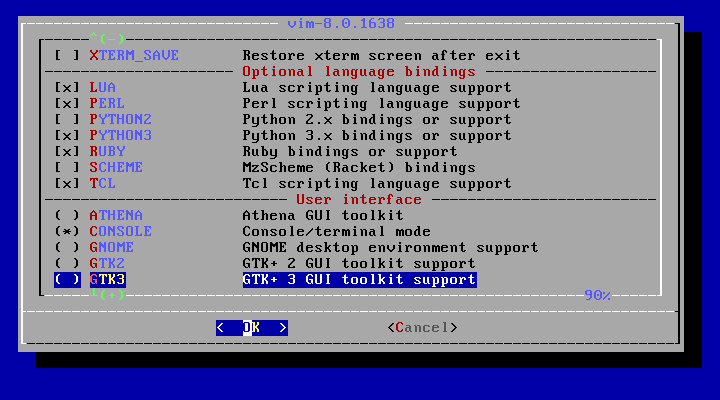Select the ATHENA radio button
Viewport: 720px width, 400px height.
coord(67,216)
